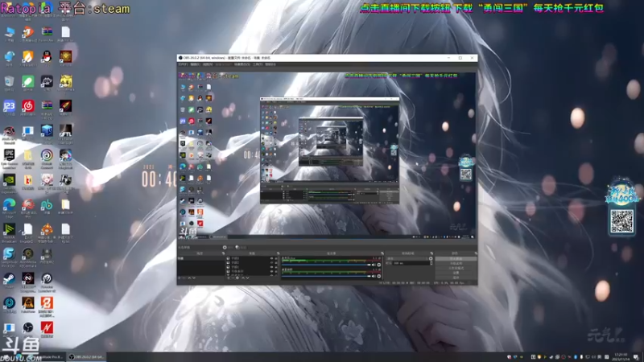
Task: Open the NVIDIA Broadcast desktop icon
Action: tap(9, 229)
